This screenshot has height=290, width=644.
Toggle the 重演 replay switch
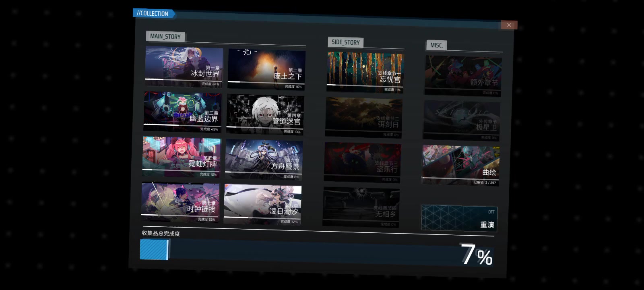point(459,218)
